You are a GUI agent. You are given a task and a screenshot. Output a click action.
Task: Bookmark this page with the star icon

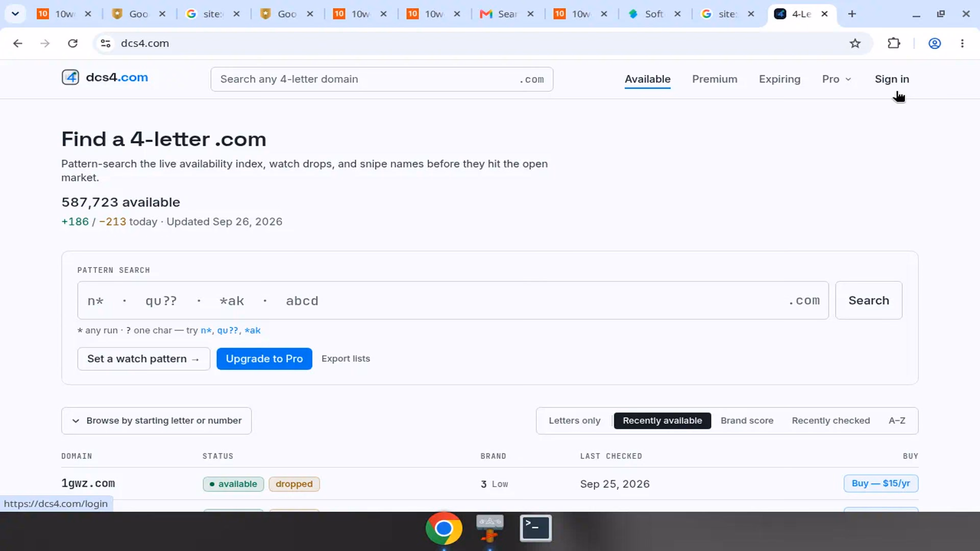point(855,43)
